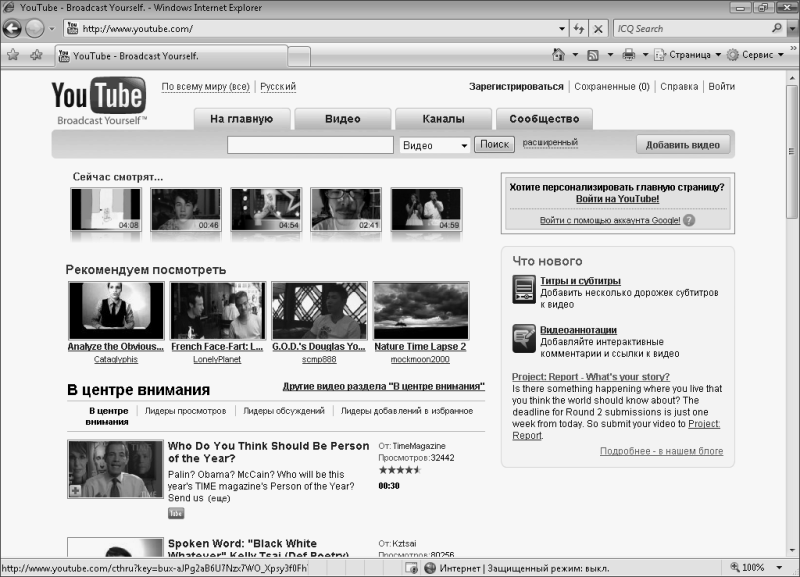Expand the Страница toolbar menu

coord(690,55)
